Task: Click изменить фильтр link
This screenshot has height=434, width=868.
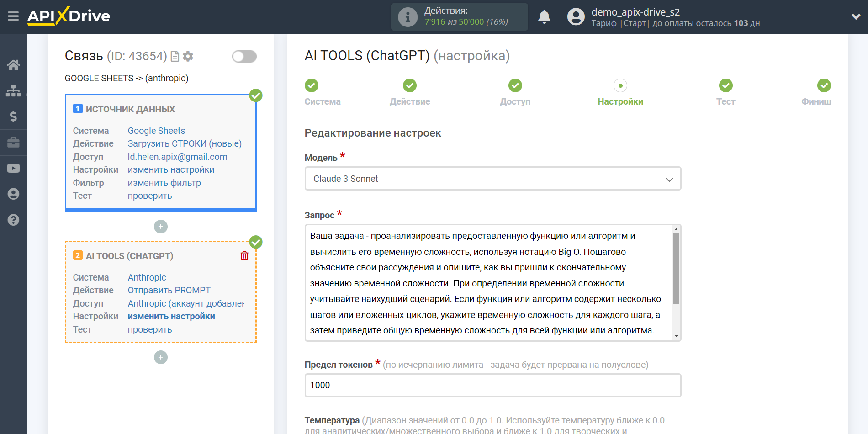Action: pos(164,183)
